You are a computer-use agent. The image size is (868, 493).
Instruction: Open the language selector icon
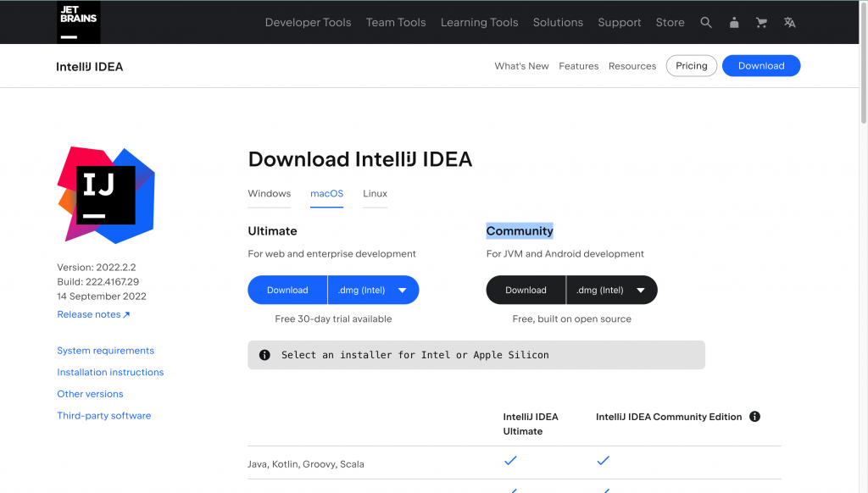[x=790, y=22]
